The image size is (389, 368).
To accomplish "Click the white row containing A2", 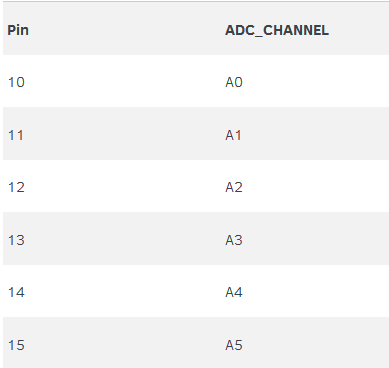I will click(196, 186).
